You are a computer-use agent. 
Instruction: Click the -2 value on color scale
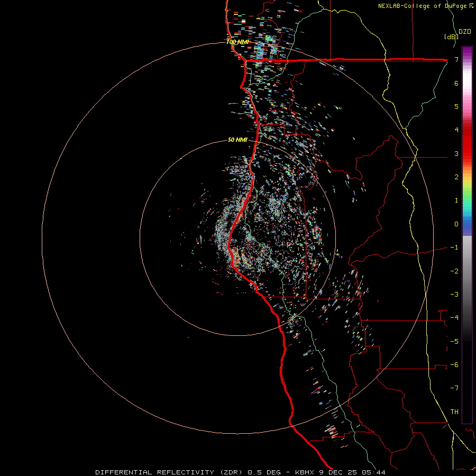[x=454, y=271]
